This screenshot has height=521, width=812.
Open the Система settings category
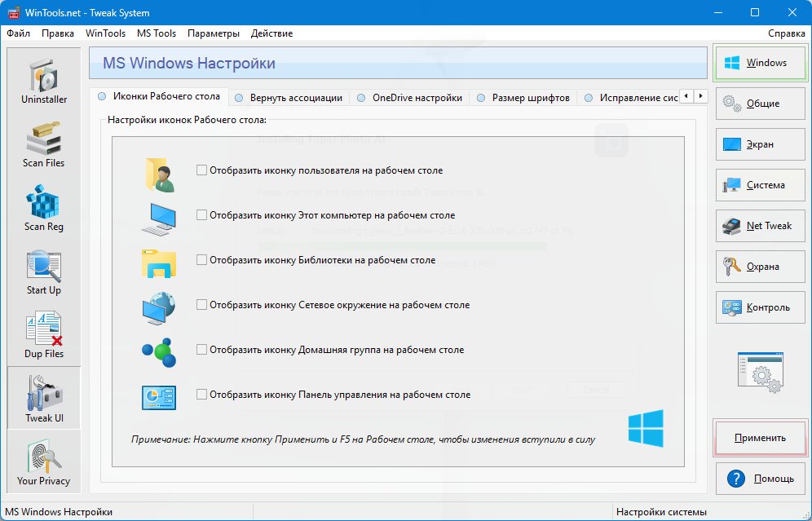[760, 185]
